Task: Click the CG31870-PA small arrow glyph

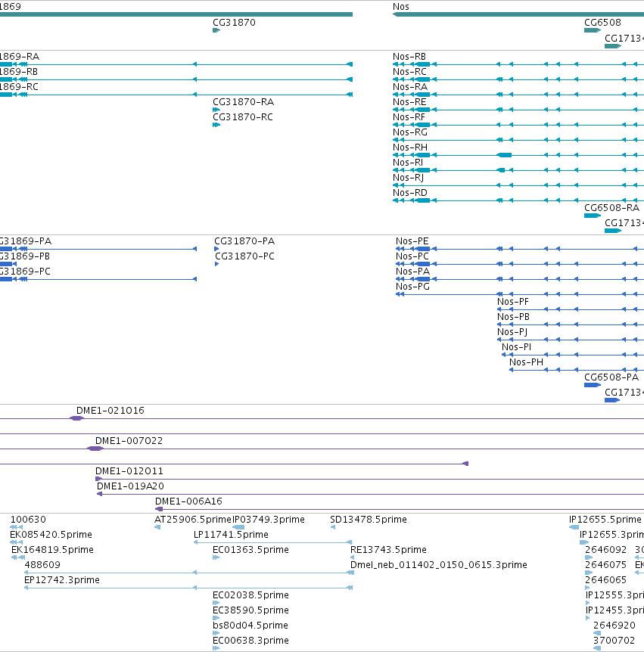Action: 216,249
